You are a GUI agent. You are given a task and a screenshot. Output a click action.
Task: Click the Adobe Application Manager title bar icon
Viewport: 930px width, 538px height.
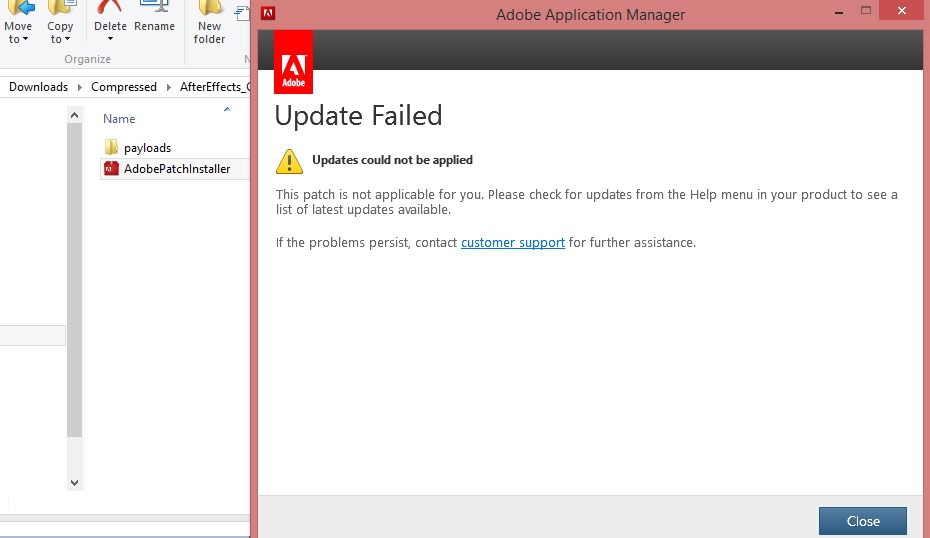268,13
